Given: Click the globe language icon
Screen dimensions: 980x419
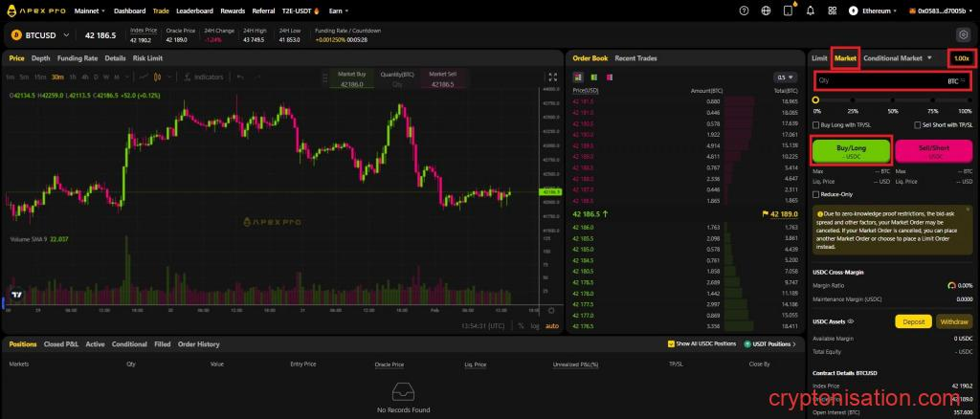Looking at the screenshot, I should click(766, 11).
